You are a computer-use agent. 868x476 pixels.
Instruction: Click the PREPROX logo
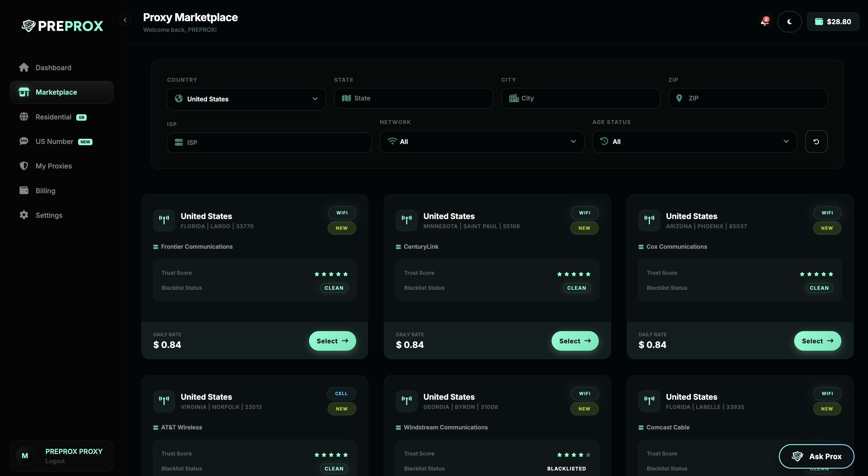62,26
